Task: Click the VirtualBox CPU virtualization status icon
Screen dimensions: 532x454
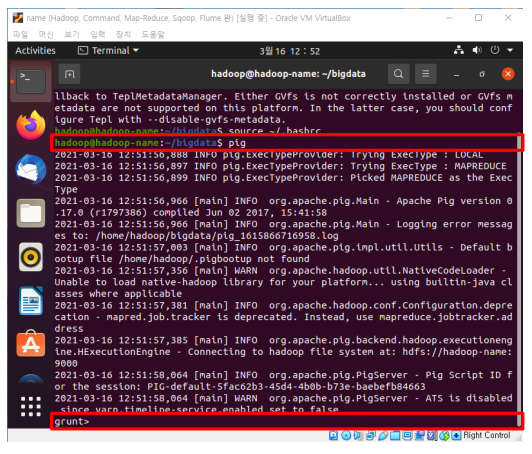Action: pyautogui.click(x=431, y=435)
